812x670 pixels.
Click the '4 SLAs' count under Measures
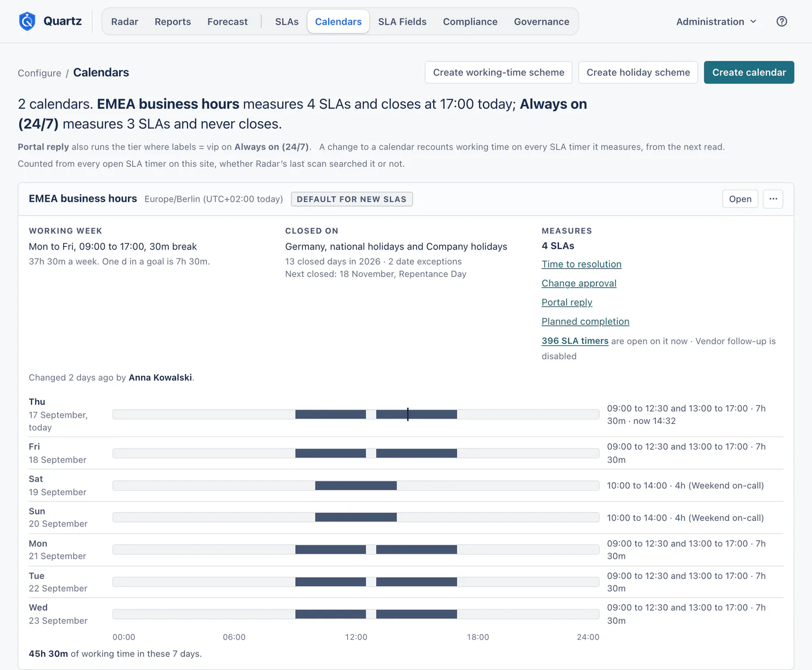coord(558,246)
